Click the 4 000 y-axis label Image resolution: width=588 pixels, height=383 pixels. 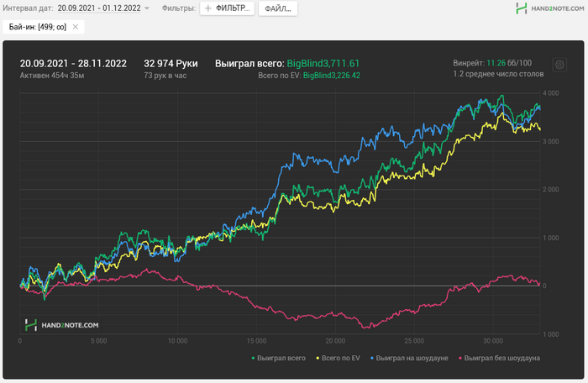pos(550,93)
